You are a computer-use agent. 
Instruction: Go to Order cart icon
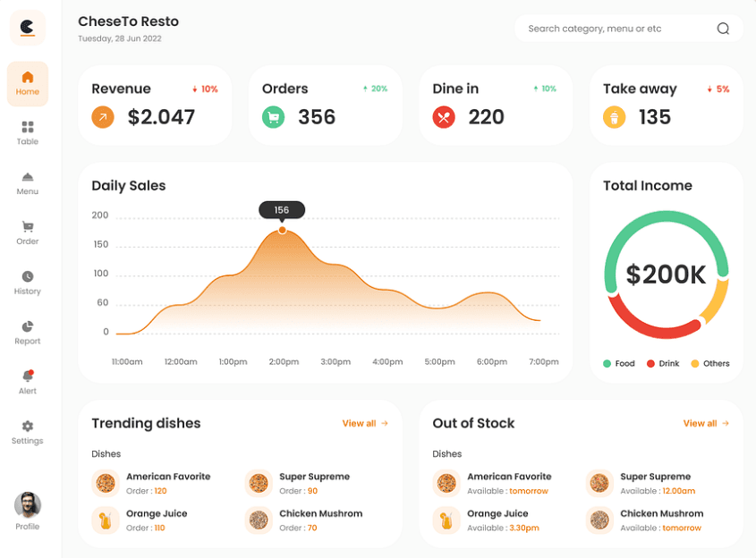[x=28, y=226]
